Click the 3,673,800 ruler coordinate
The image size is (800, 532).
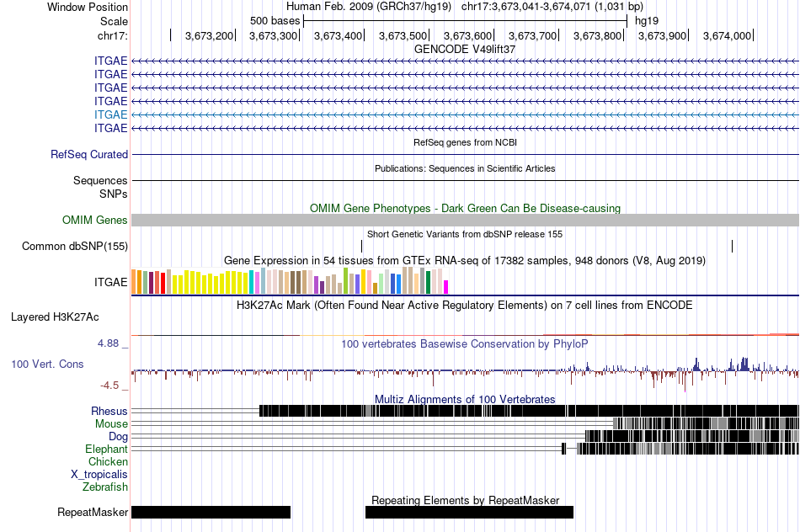(x=597, y=35)
